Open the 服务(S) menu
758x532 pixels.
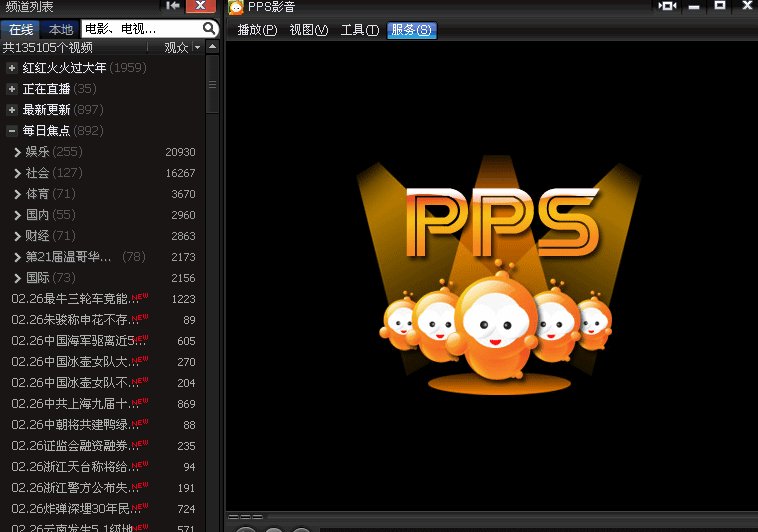[x=412, y=30]
